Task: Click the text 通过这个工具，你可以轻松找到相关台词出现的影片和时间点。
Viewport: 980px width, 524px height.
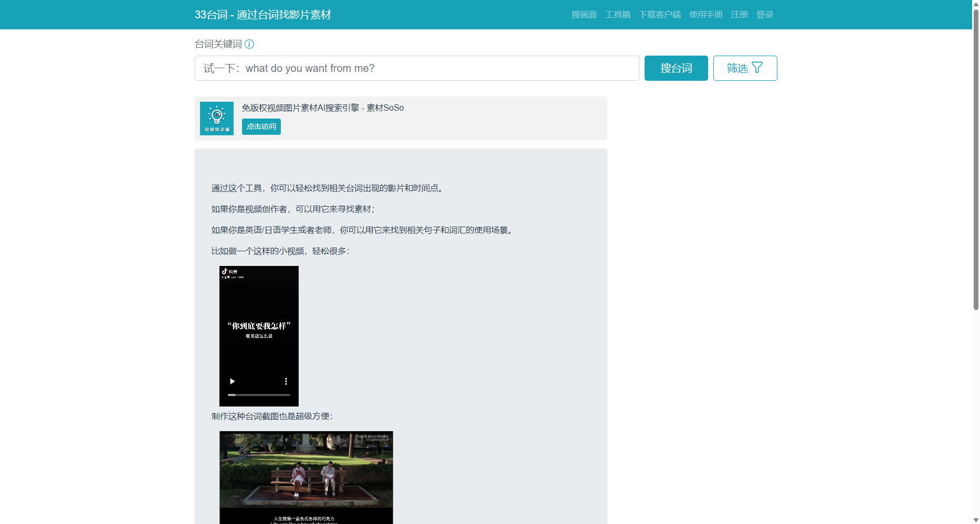Action: [329, 188]
